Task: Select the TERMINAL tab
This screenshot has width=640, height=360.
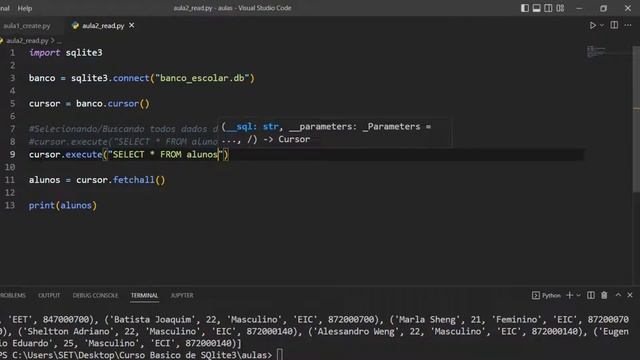Action: [144, 295]
